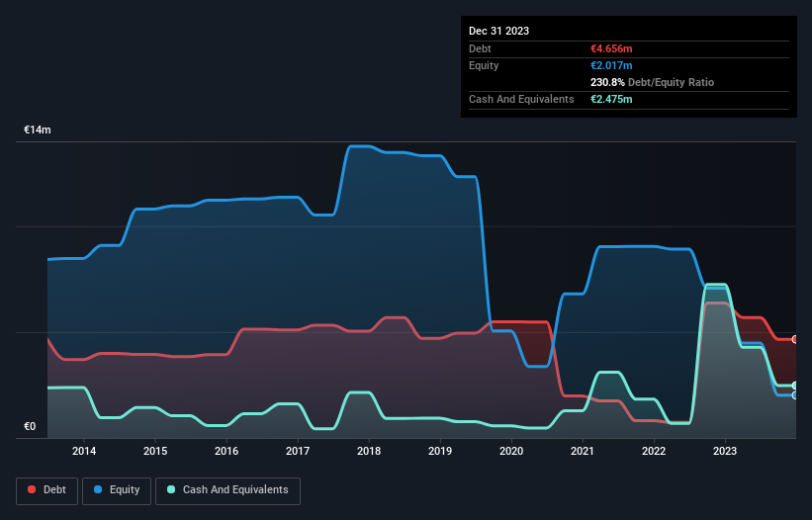
Task: Click the 230.8% Debt/Equity Ratio text
Action: [x=652, y=82]
